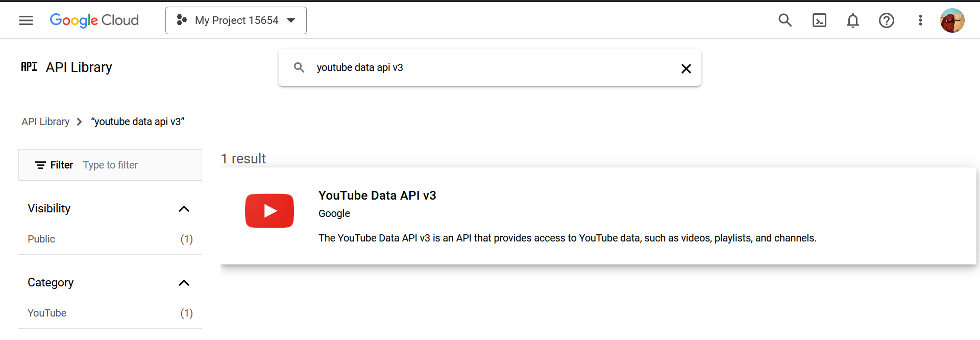Open the My Project 15654 project selector
Image resolution: width=980 pixels, height=340 pixels.
pyautogui.click(x=235, y=20)
